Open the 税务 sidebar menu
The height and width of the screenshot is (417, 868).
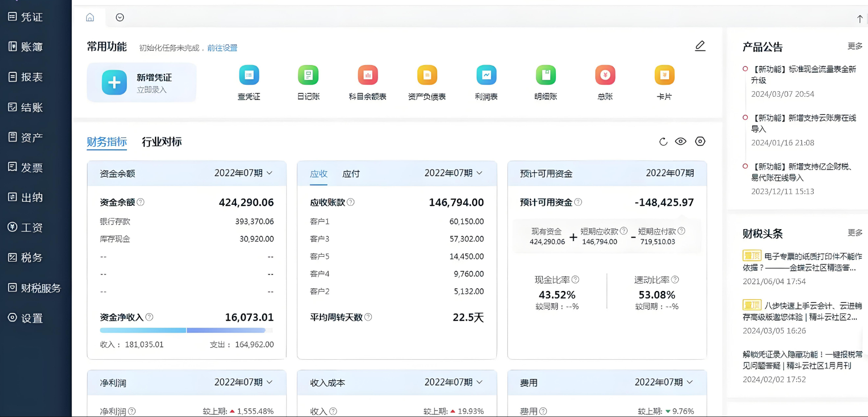click(x=26, y=258)
